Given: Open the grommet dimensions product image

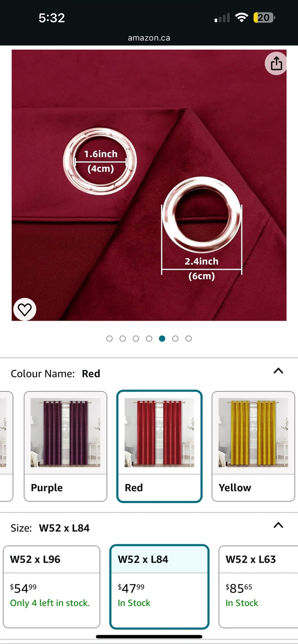Looking at the screenshot, I should tap(149, 185).
